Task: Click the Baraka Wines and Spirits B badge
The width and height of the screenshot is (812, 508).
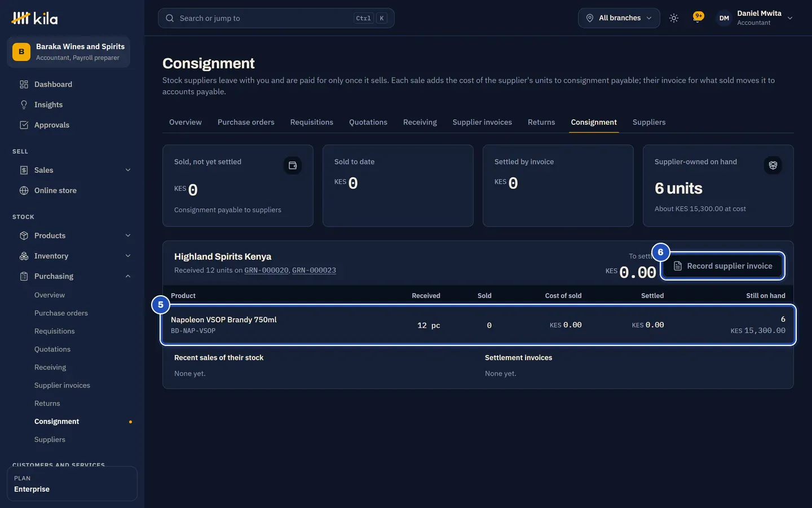Action: pos(21,51)
